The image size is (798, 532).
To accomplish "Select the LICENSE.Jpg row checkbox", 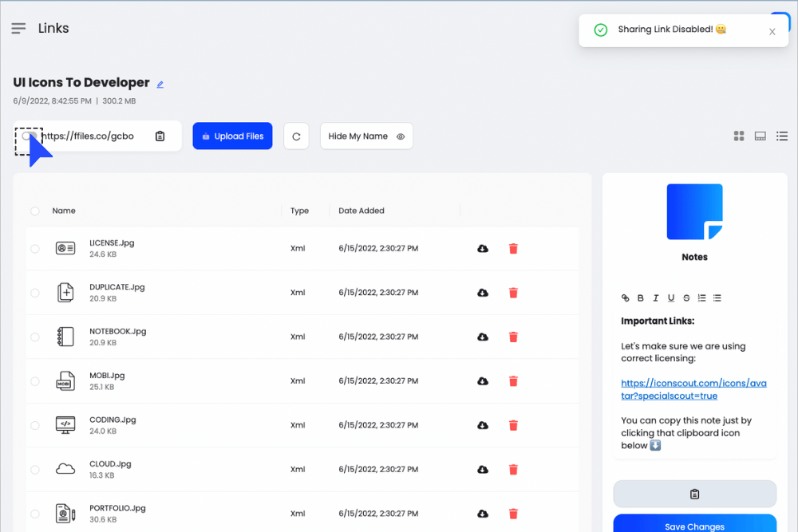I will [x=34, y=249].
